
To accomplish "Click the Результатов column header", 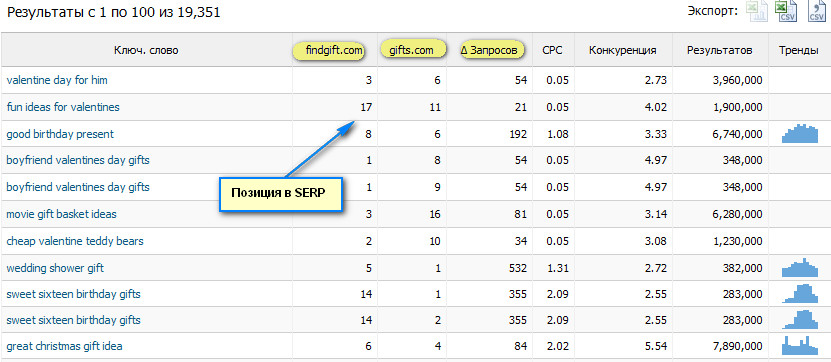I will [x=720, y=50].
